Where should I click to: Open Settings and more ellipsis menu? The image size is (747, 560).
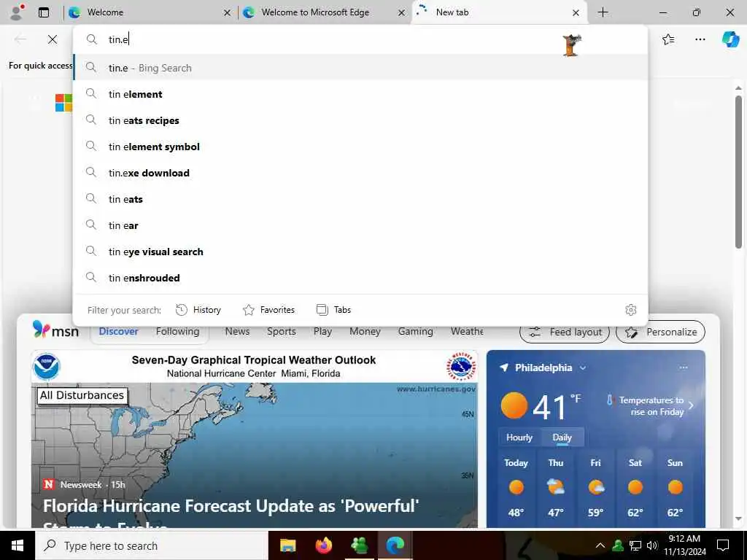tap(700, 39)
